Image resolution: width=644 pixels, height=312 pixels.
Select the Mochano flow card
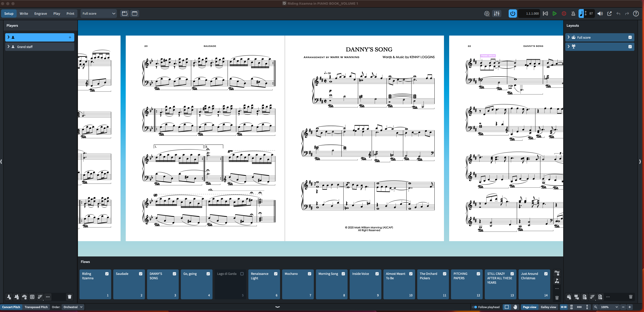[298, 284]
